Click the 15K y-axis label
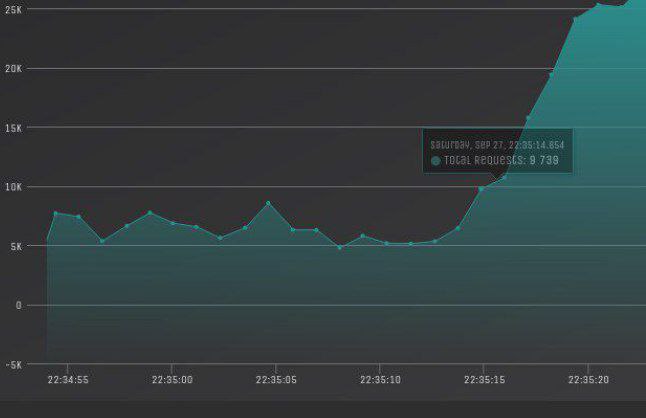 pyautogui.click(x=13, y=128)
